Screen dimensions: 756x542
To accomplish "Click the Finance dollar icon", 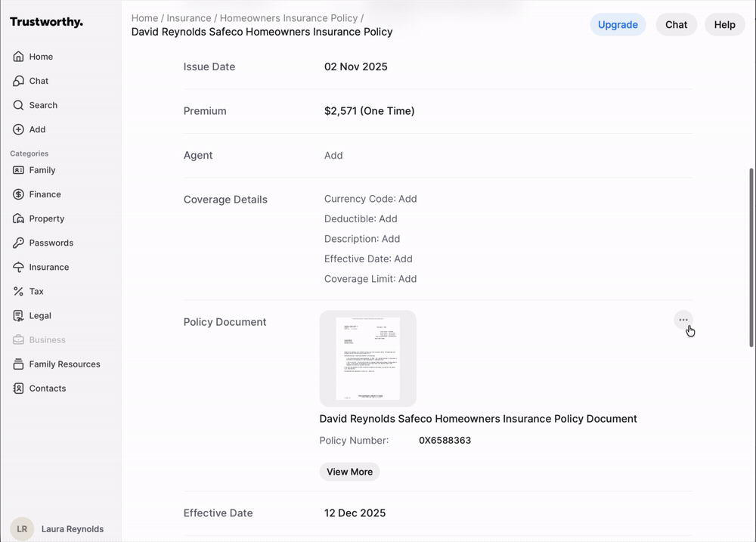I will (x=18, y=194).
